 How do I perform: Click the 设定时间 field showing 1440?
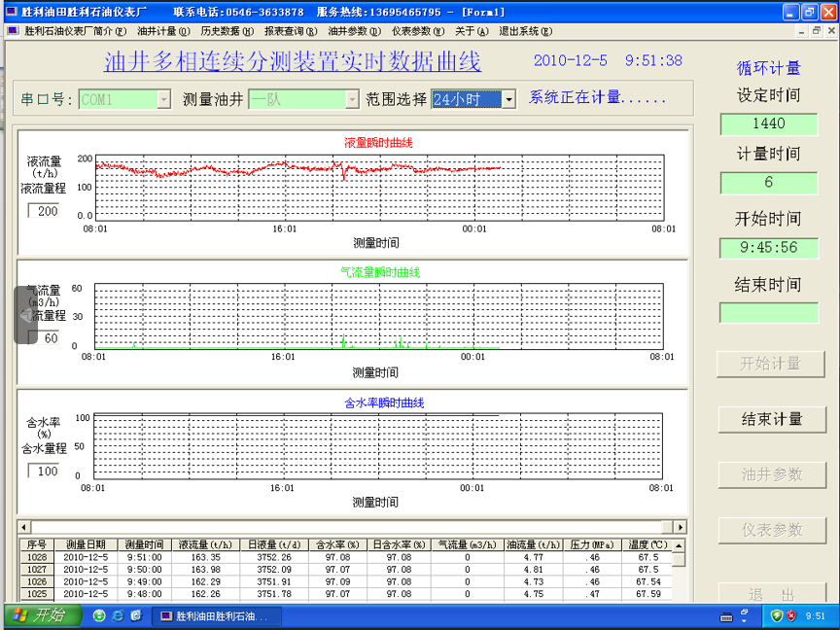[768, 123]
